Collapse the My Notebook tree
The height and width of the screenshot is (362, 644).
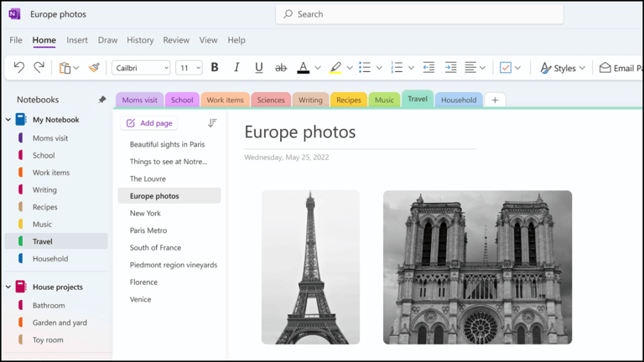pos(8,120)
